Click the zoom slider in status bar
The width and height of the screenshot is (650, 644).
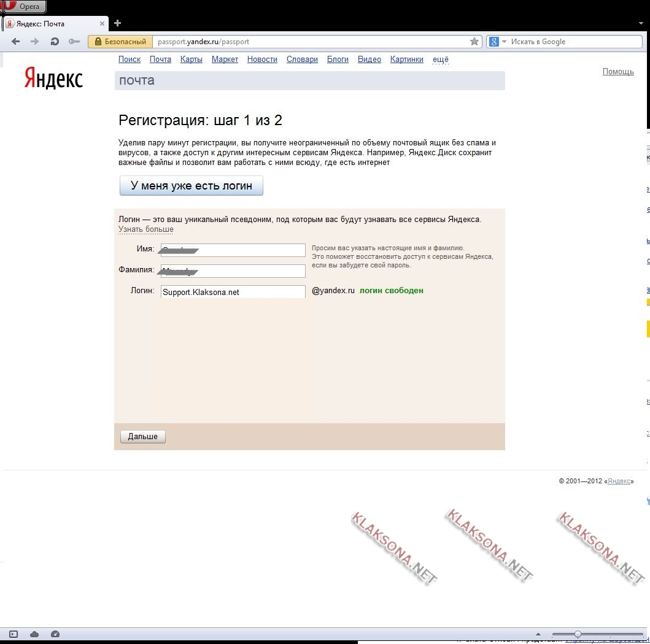(578, 634)
